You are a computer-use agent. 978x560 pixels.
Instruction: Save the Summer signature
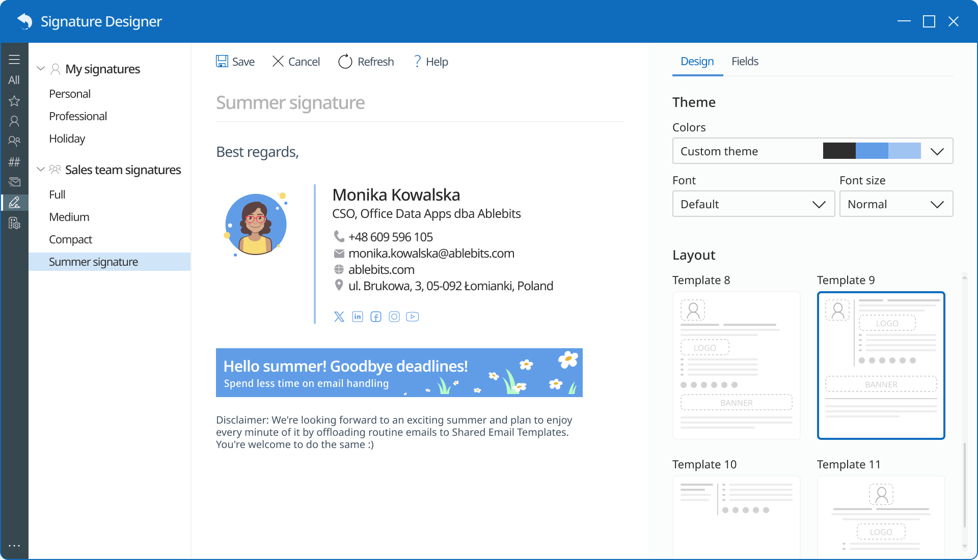coord(235,61)
